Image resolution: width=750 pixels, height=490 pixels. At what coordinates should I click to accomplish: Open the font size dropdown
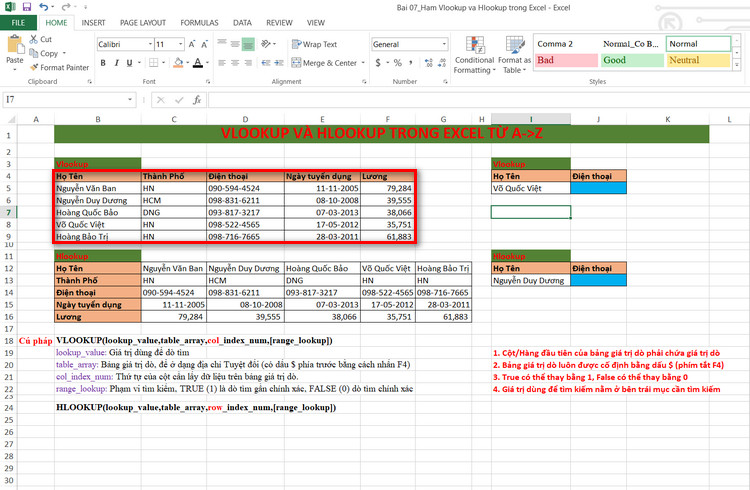(x=180, y=44)
